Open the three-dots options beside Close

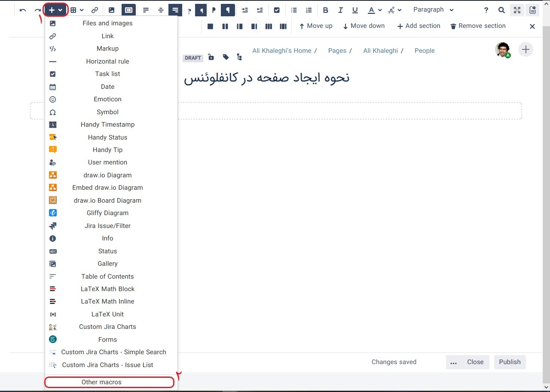[x=454, y=362]
